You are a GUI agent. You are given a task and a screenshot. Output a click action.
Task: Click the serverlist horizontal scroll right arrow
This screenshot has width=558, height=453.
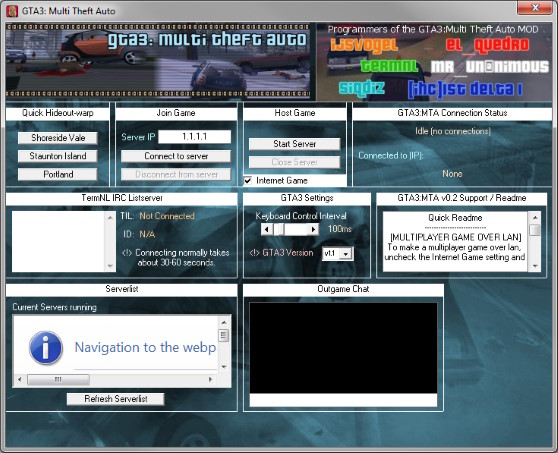[211, 379]
